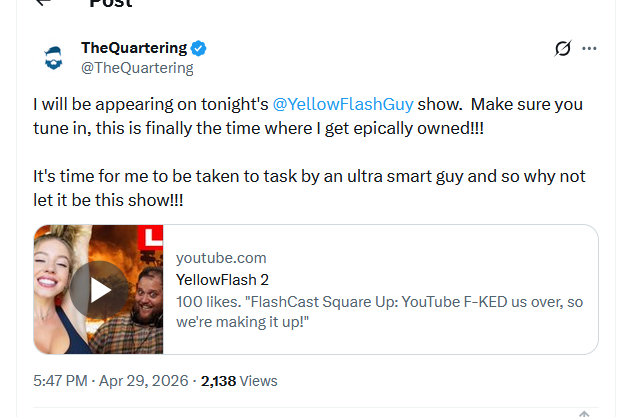The height and width of the screenshot is (417, 621).
Task: Play the embedded YouTube video
Action: 99,290
